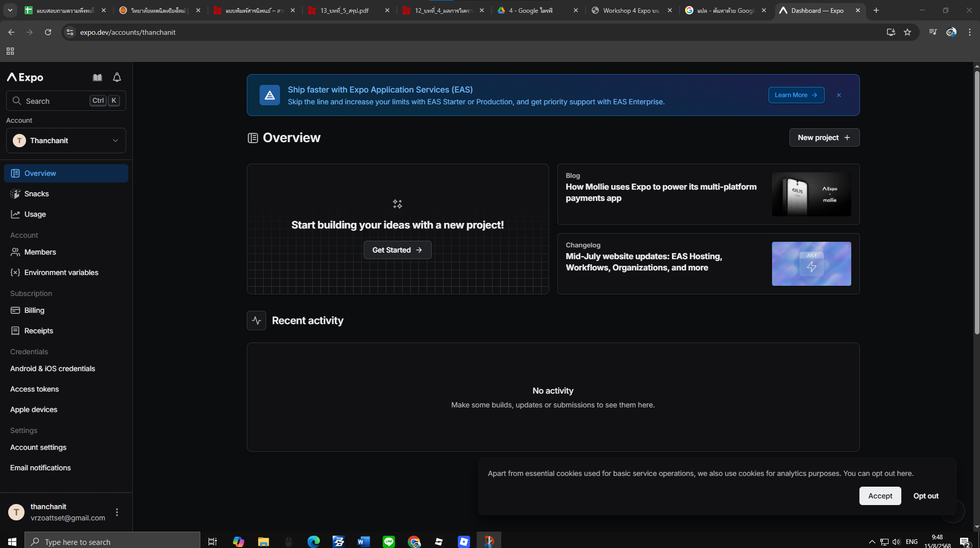Click the notifications bell icon
This screenshot has width=980, height=548.
117,77
